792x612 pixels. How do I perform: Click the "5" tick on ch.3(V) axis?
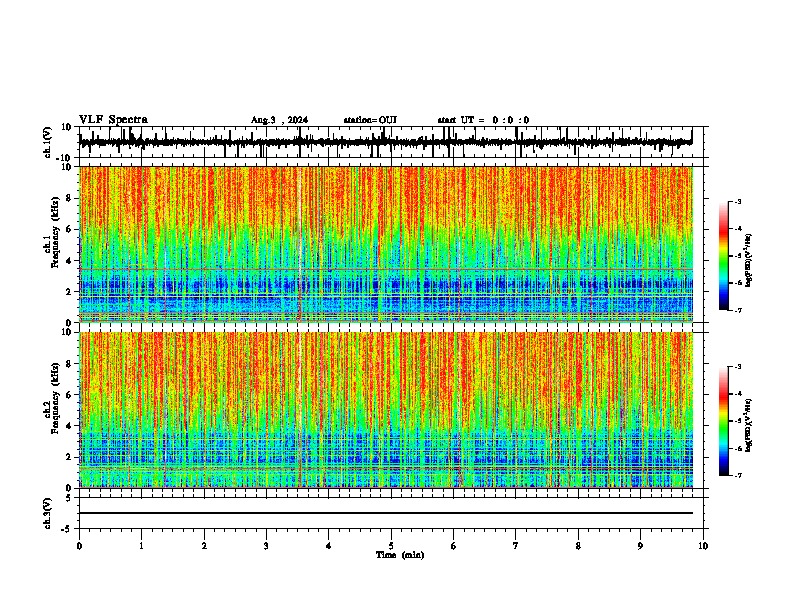coord(69,497)
